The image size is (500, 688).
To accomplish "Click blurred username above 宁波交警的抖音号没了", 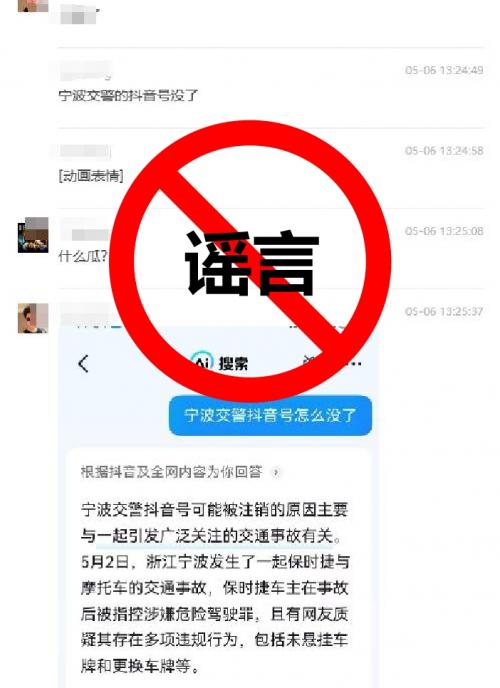I will tap(85, 71).
